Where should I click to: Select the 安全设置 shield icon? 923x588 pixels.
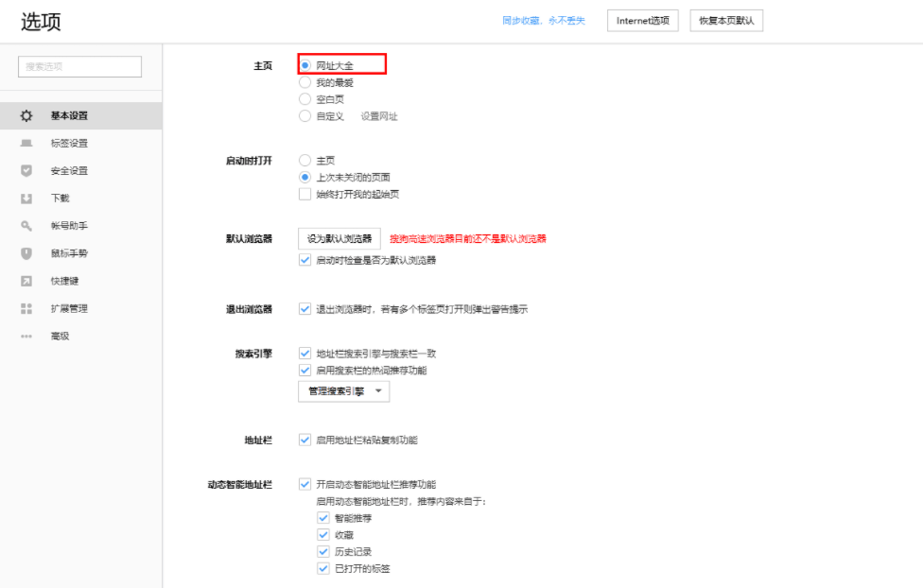pyautogui.click(x=26, y=171)
